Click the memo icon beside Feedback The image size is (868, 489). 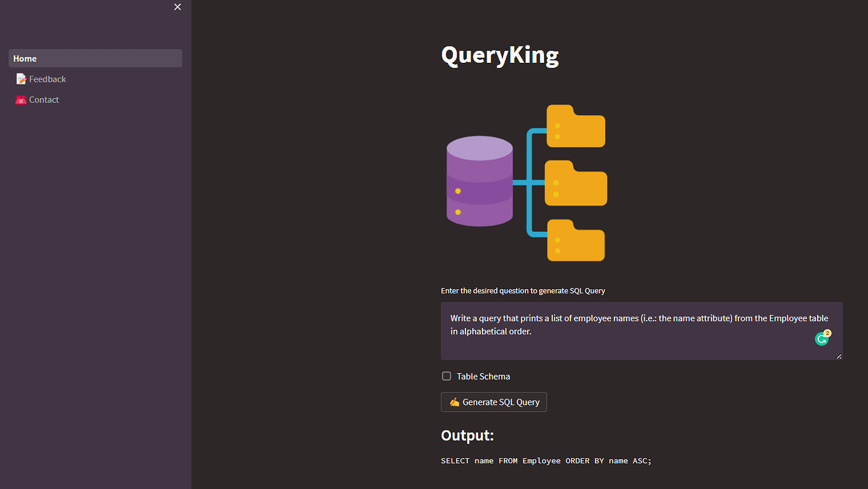tap(21, 79)
